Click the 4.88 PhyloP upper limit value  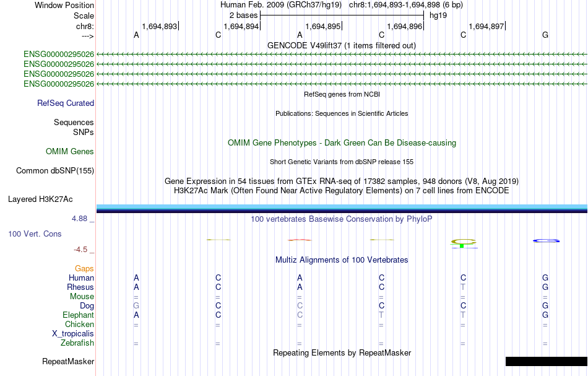(79, 219)
